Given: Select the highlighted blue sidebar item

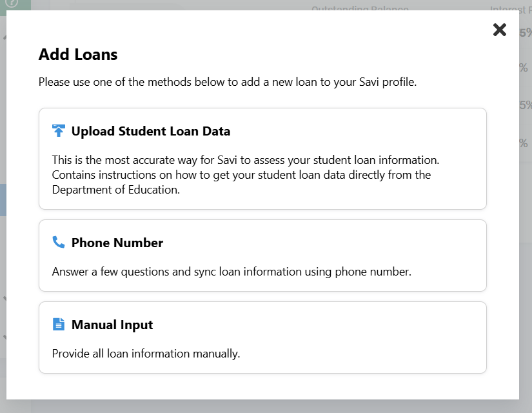Looking at the screenshot, I should click(x=3, y=200).
